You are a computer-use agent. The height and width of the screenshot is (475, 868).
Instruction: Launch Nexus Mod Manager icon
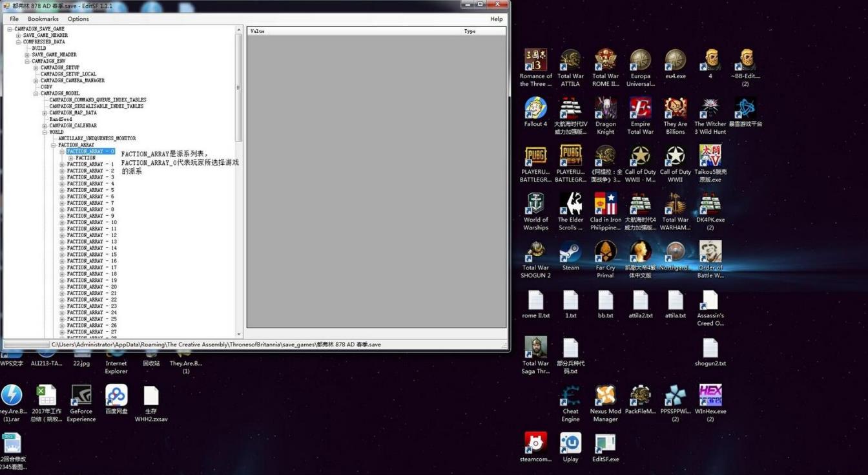coord(605,396)
